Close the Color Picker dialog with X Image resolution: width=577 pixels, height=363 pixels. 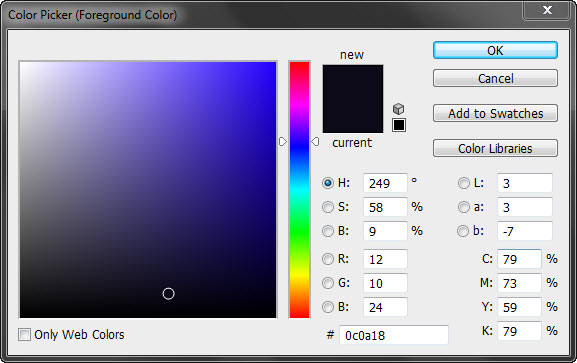[x=547, y=10]
